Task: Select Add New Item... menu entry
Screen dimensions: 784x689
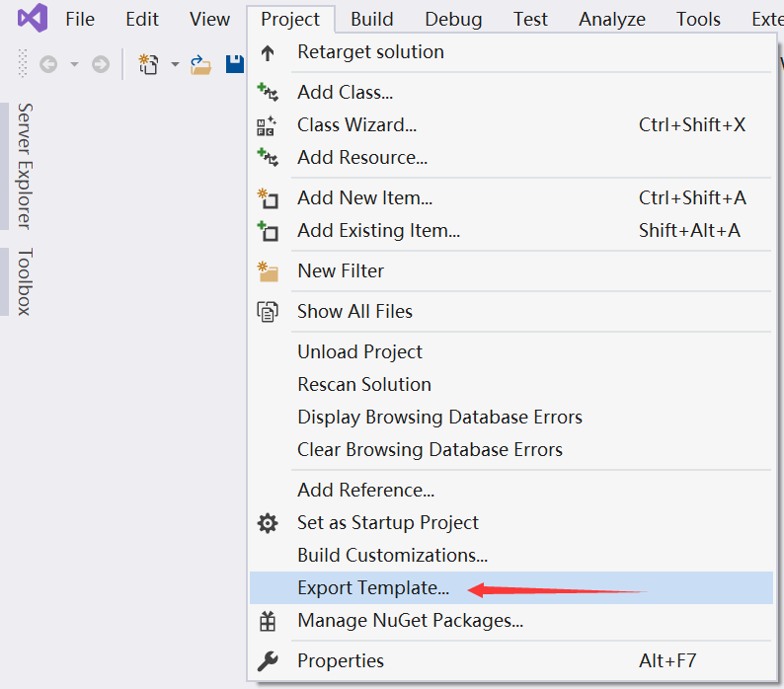Action: pyautogui.click(x=511, y=198)
